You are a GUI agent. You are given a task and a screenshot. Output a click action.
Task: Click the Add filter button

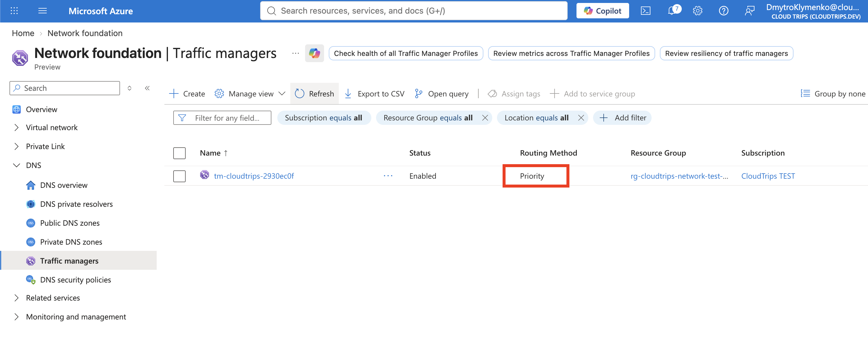tap(622, 118)
